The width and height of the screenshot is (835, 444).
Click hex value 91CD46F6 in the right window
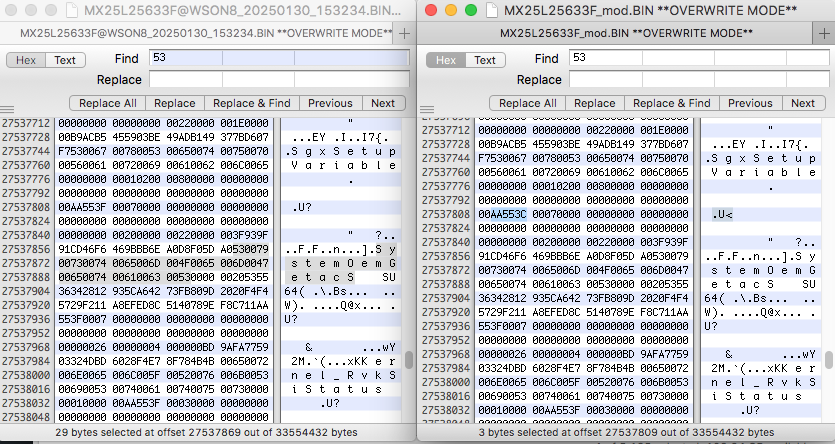[x=502, y=256]
